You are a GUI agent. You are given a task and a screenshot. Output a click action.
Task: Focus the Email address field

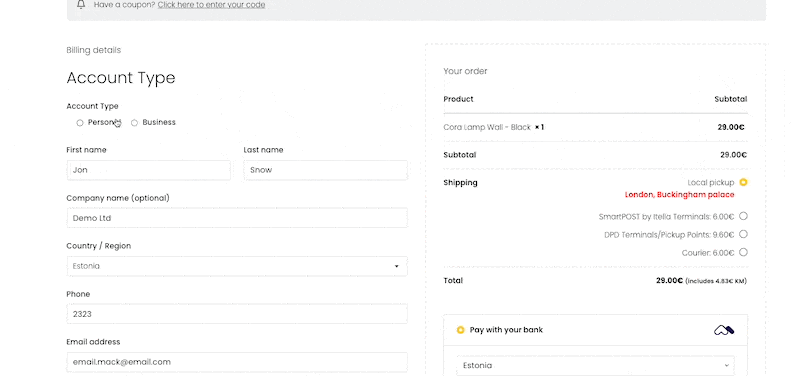point(237,362)
